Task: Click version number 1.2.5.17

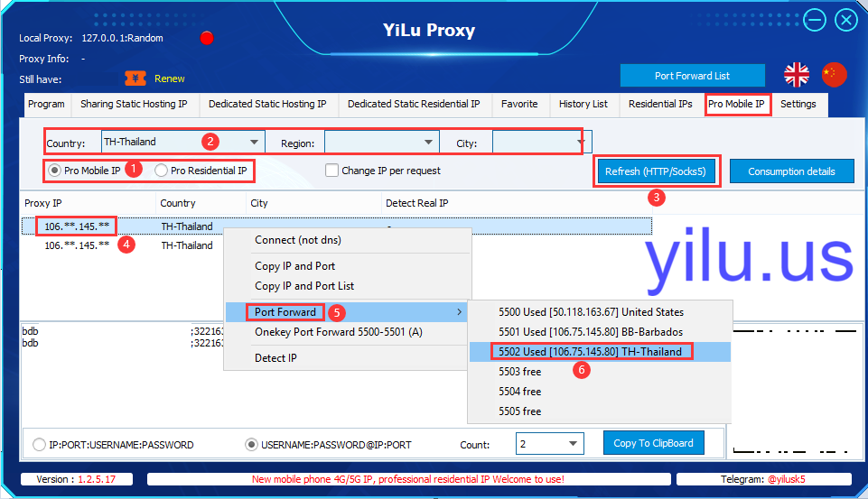Action: tap(97, 479)
